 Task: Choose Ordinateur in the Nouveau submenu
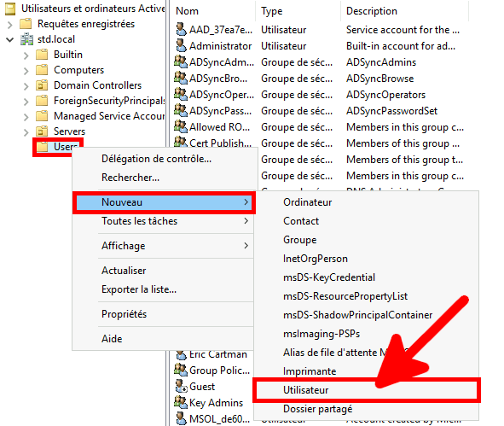(x=367, y=202)
